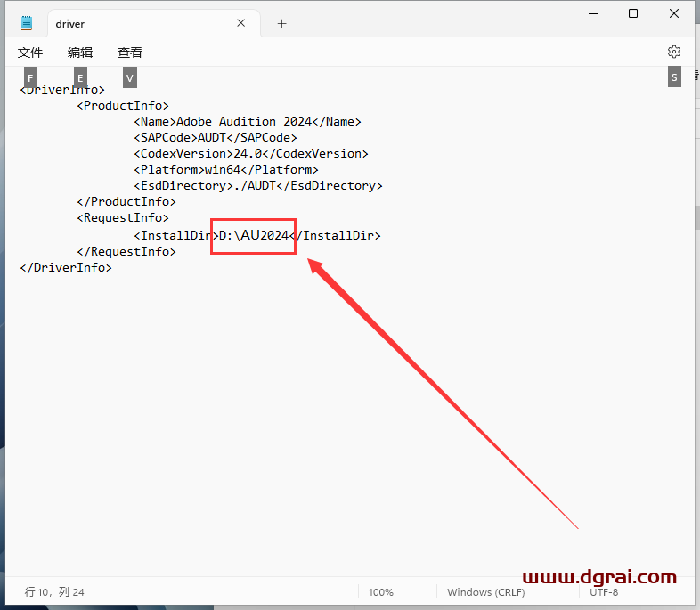Click the opening <ProductInfo> tag

(x=123, y=105)
